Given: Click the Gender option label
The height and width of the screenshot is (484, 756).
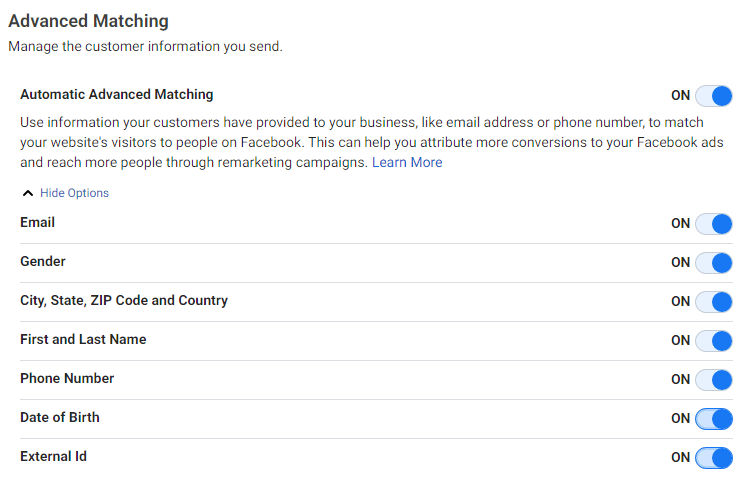Looking at the screenshot, I should [43, 261].
